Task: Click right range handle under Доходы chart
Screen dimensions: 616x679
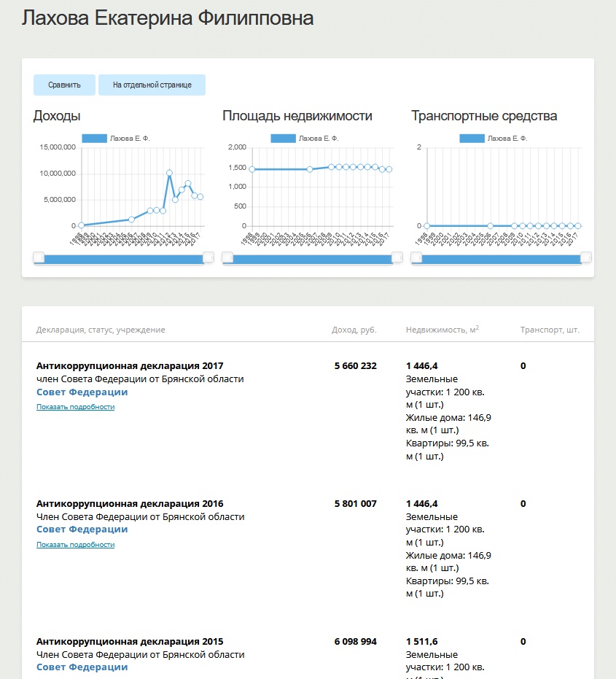Action: pyautogui.click(x=208, y=257)
